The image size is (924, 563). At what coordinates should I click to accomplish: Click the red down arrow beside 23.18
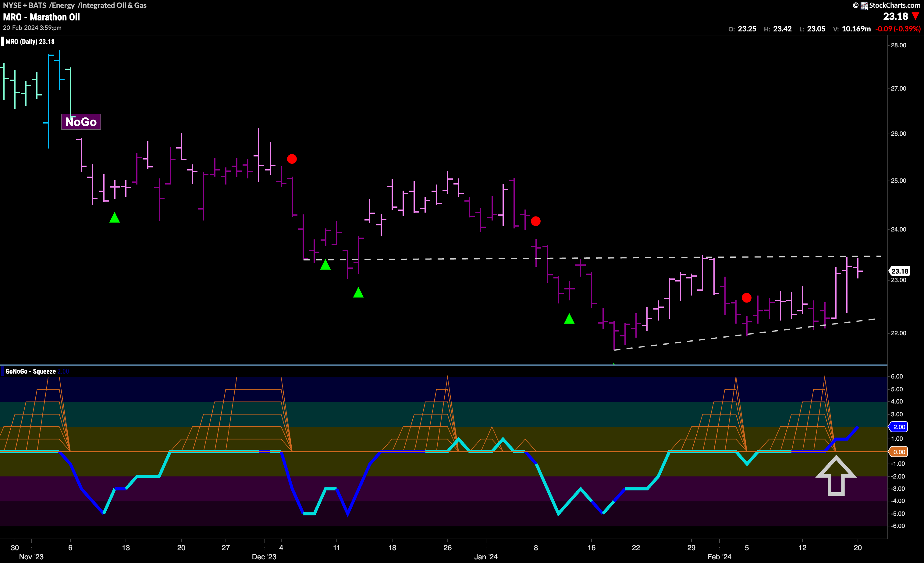click(x=915, y=16)
